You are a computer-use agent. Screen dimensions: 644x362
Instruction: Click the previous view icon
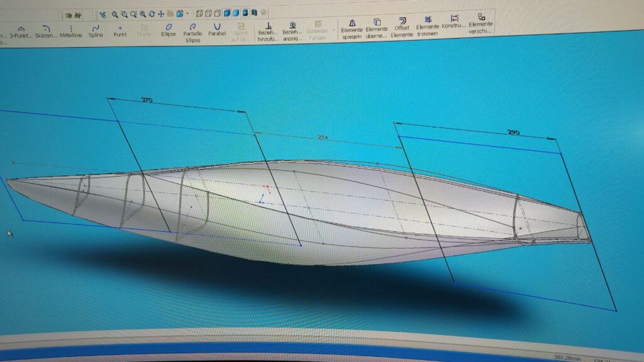pos(103,15)
